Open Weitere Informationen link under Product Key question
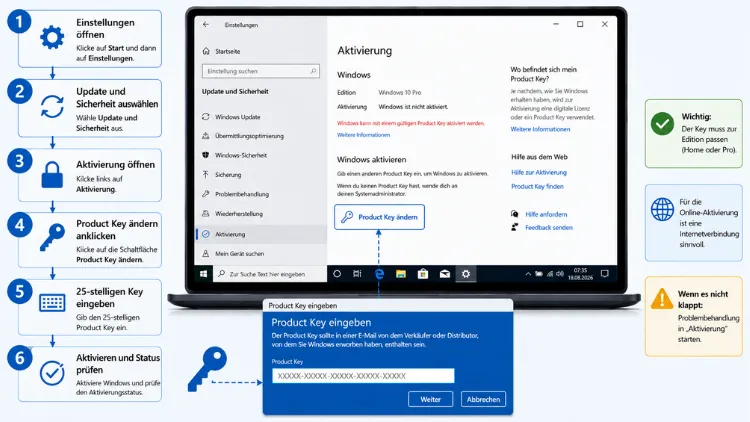750x422 pixels. coord(540,129)
